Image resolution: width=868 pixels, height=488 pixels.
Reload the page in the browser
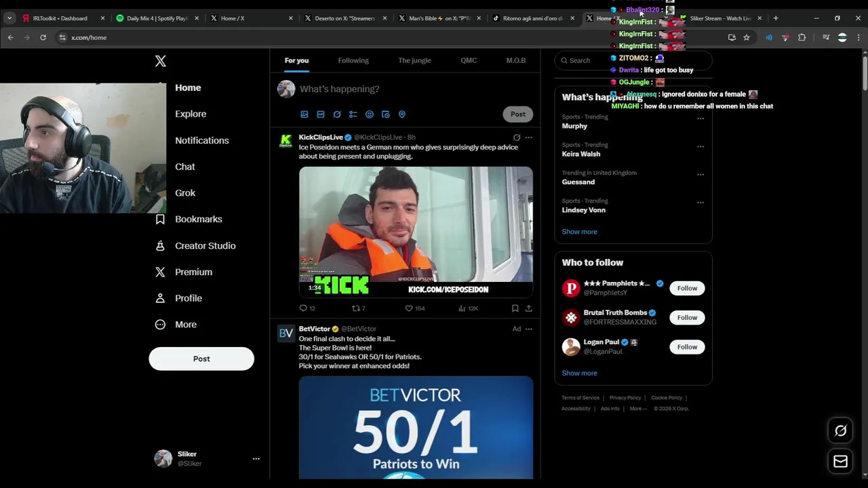tap(43, 38)
